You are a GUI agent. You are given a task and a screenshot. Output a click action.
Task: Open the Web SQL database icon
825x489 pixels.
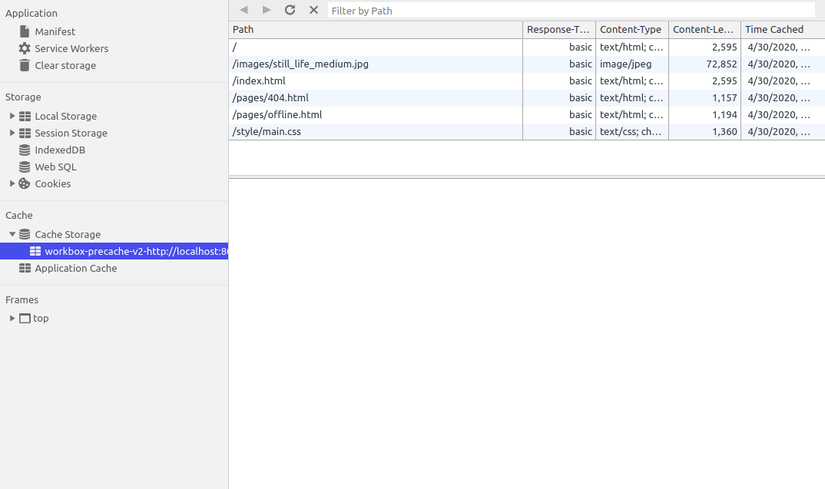coord(24,167)
